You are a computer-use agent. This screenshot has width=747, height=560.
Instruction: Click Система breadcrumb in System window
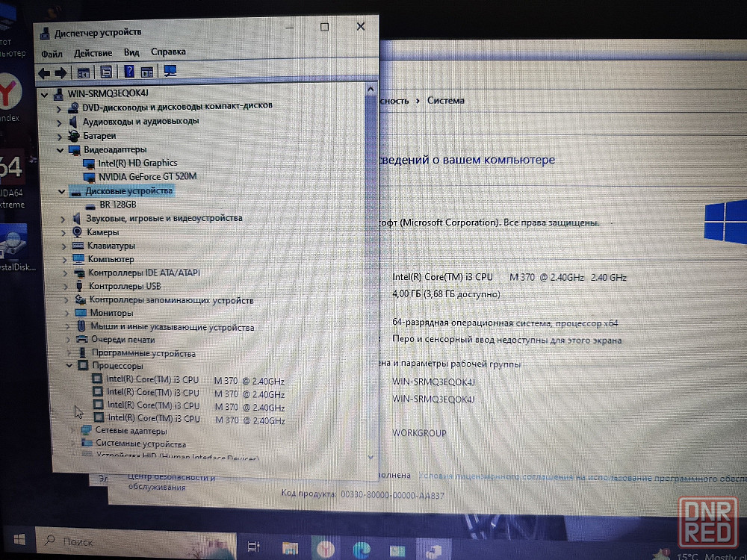pos(445,101)
